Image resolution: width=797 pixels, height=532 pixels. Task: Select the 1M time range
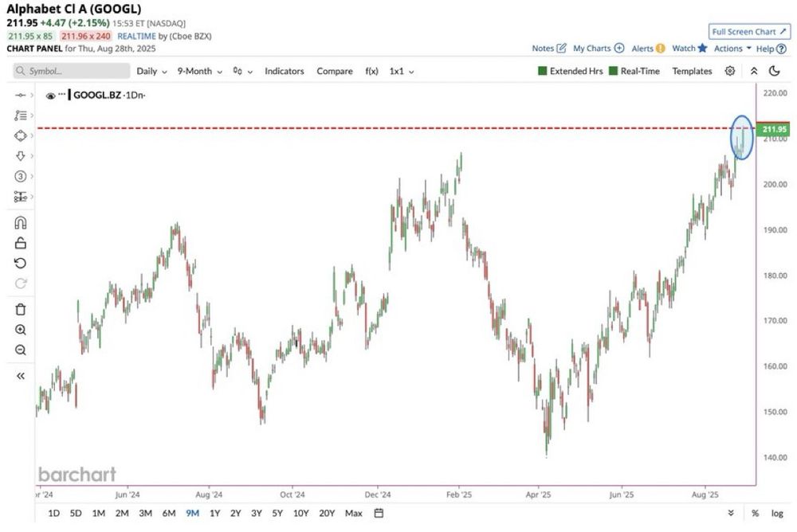98,513
